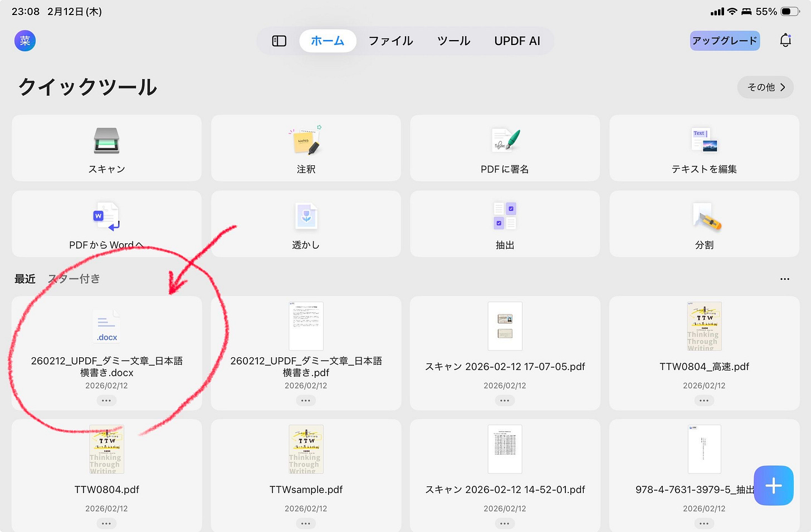
Task: Open the .docx file icon thumbnail
Action: [106, 327]
